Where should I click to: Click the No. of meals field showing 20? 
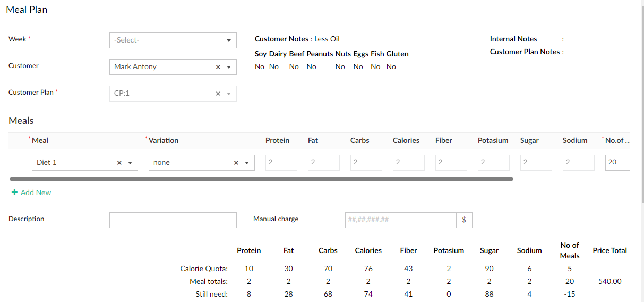tap(617, 163)
